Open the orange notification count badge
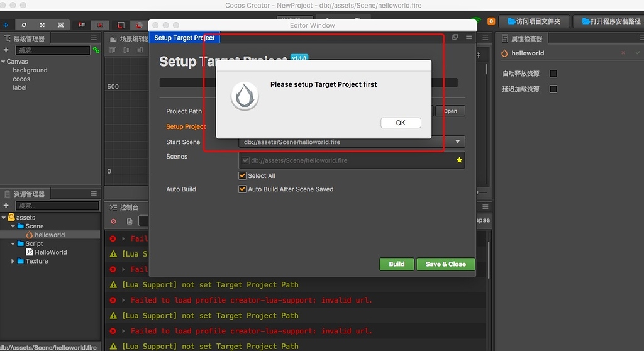 coord(491,21)
